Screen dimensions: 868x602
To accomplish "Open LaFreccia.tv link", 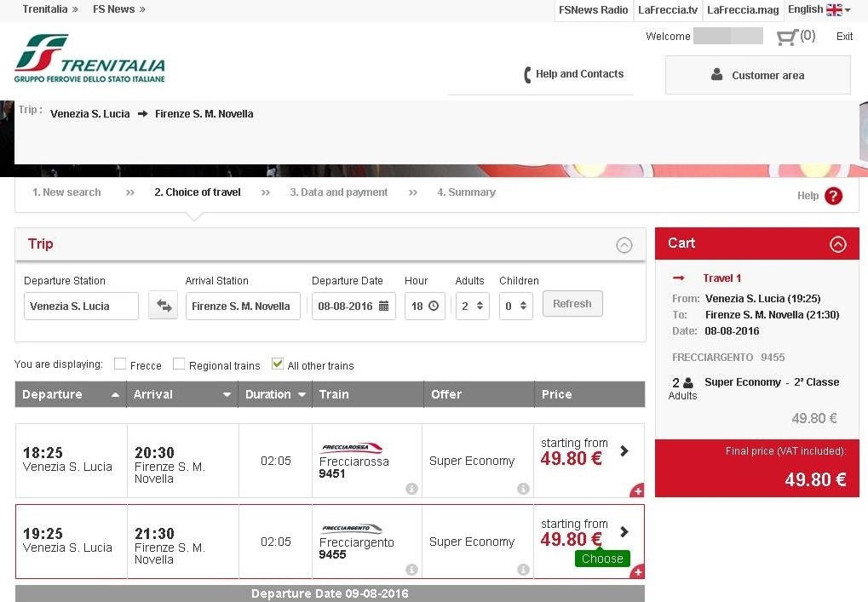I will 668,10.
